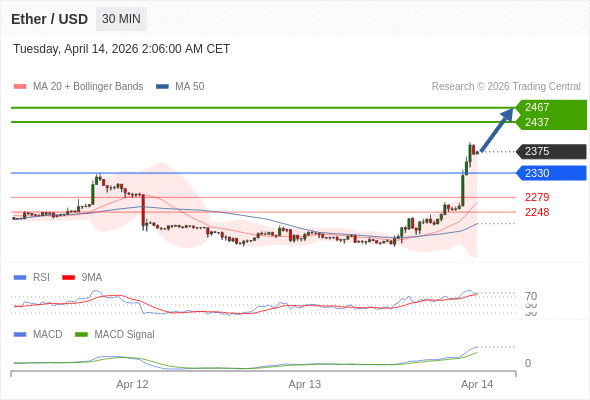590x400 pixels.
Task: Click the 2248 red support label
Action: point(537,212)
